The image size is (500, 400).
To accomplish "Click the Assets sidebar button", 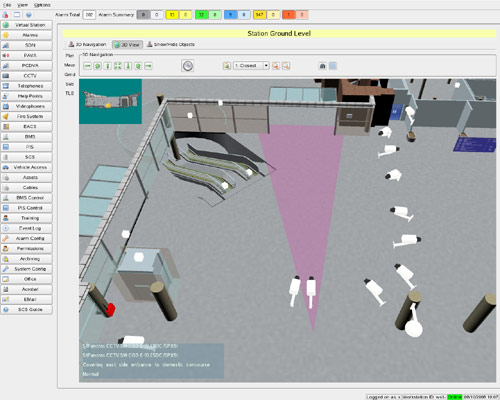I will 27,177.
